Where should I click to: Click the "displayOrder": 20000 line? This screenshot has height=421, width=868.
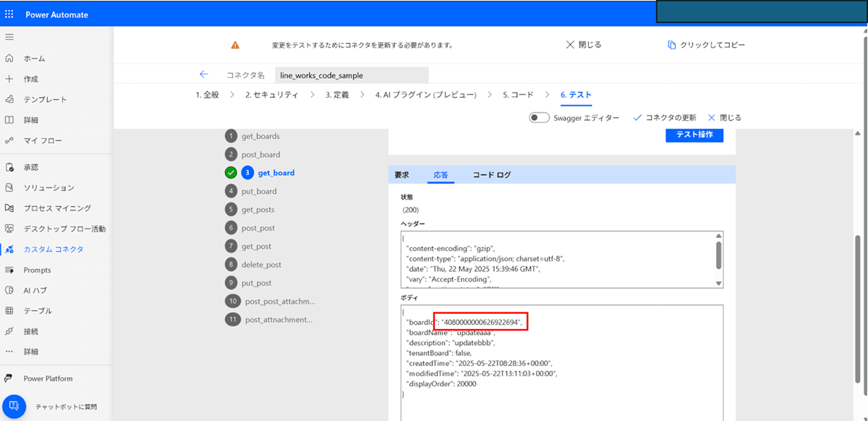tap(441, 383)
